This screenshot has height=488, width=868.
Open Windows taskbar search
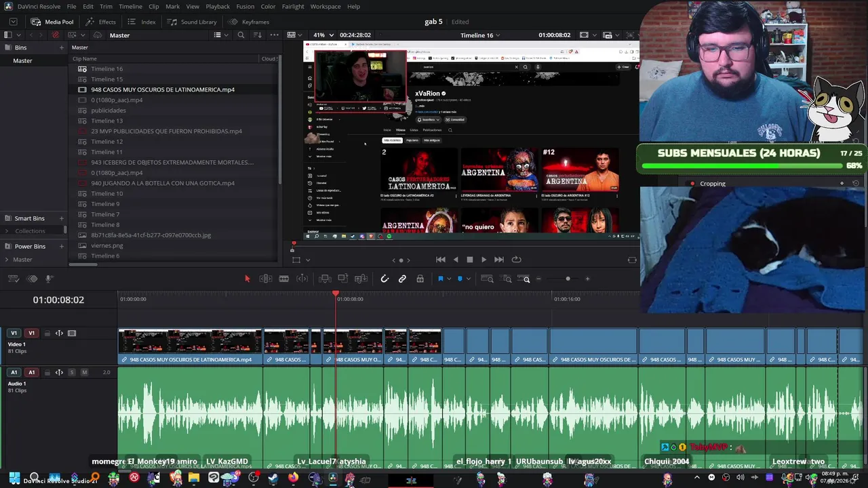click(x=34, y=478)
